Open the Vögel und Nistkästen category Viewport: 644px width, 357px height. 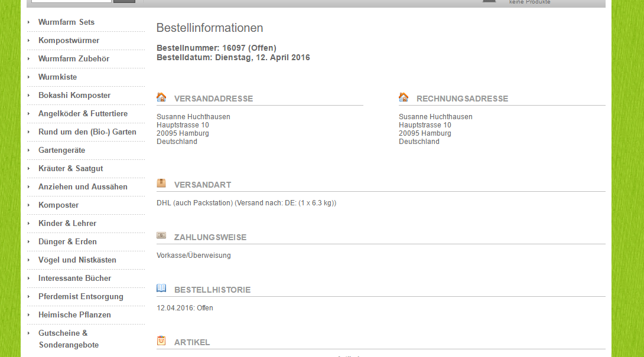click(77, 260)
